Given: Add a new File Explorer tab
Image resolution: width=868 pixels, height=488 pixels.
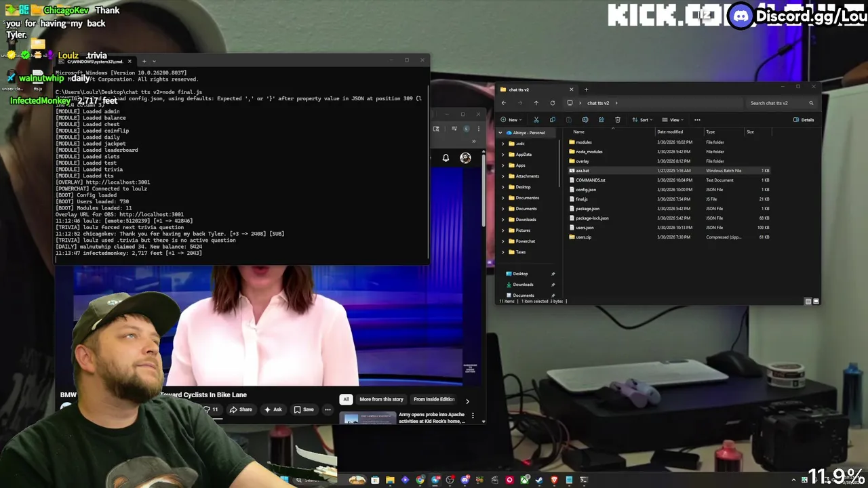Looking at the screenshot, I should point(586,89).
